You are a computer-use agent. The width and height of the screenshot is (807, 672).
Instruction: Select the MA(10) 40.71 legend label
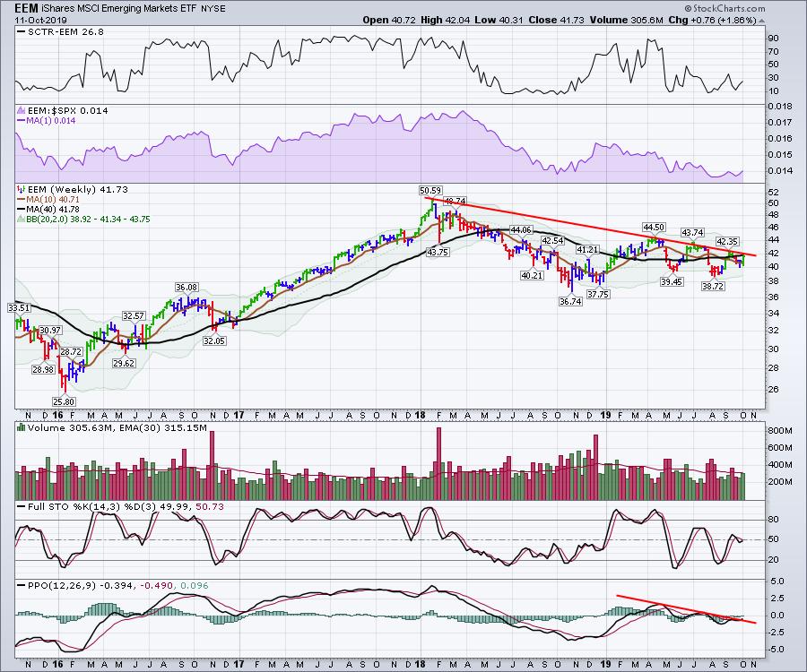pos(49,200)
